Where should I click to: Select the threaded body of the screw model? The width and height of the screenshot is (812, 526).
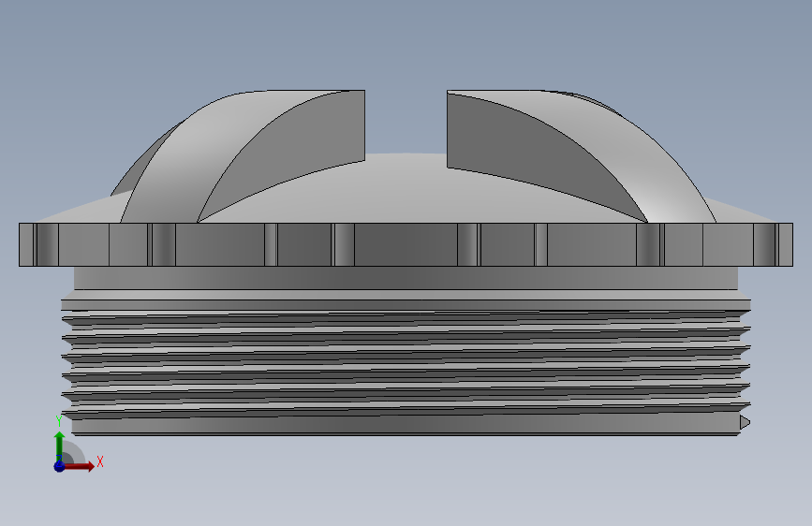[x=406, y=367]
